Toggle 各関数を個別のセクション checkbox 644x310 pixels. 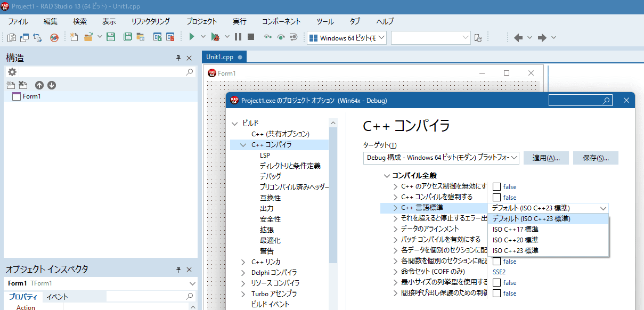(x=496, y=262)
